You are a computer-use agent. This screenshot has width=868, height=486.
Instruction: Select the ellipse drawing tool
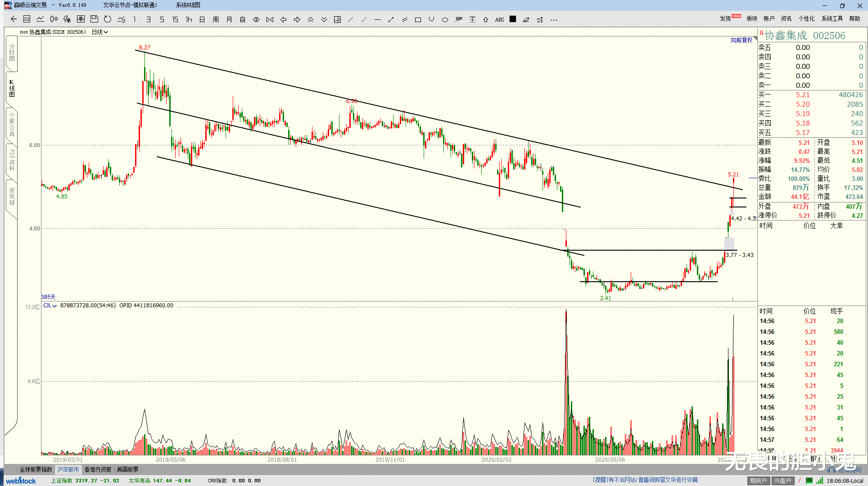point(445,19)
